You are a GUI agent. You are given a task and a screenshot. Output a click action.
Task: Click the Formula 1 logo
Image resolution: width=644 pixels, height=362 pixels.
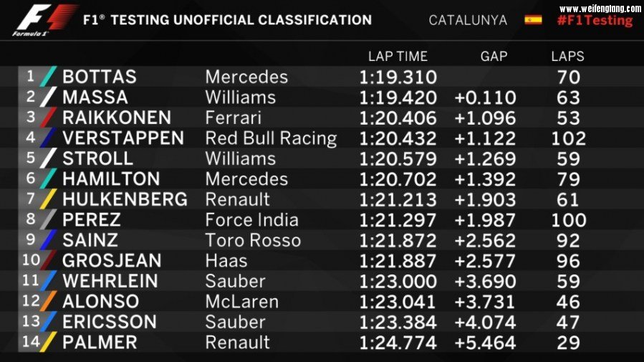coord(44,19)
